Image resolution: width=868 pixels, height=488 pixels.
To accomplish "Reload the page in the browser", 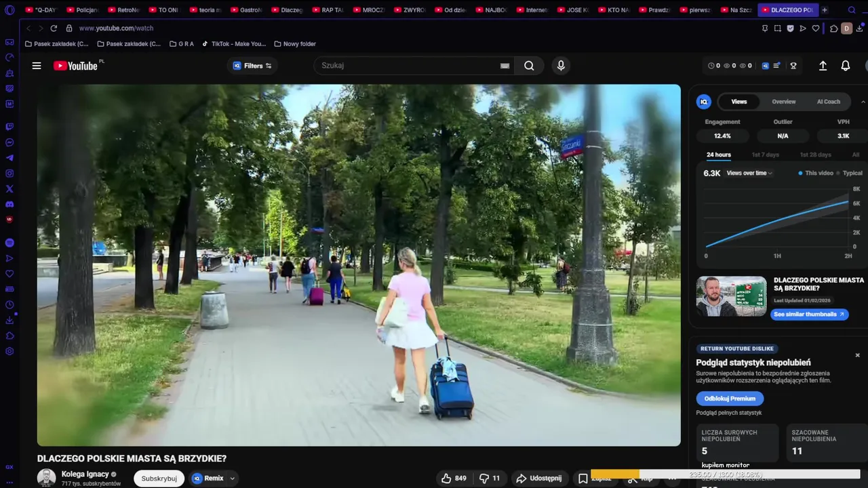I will [55, 28].
